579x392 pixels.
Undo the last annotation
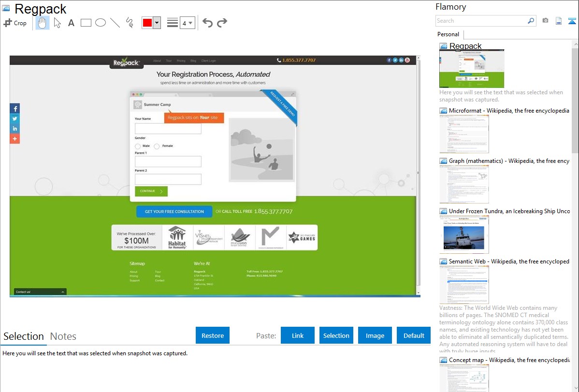[207, 23]
